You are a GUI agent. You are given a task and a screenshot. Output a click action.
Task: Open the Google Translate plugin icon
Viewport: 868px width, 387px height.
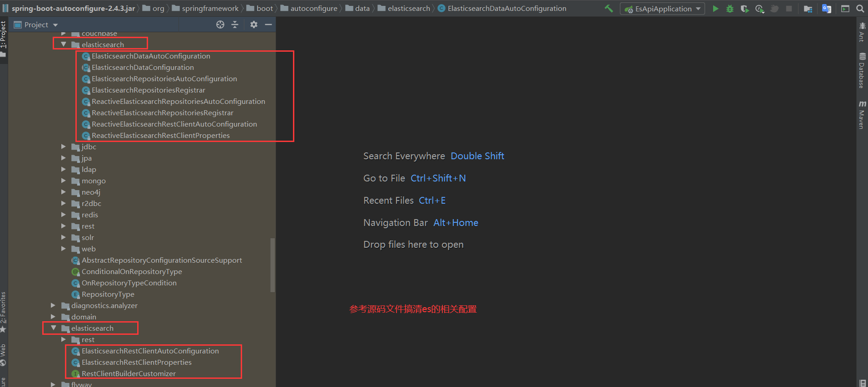tap(827, 9)
